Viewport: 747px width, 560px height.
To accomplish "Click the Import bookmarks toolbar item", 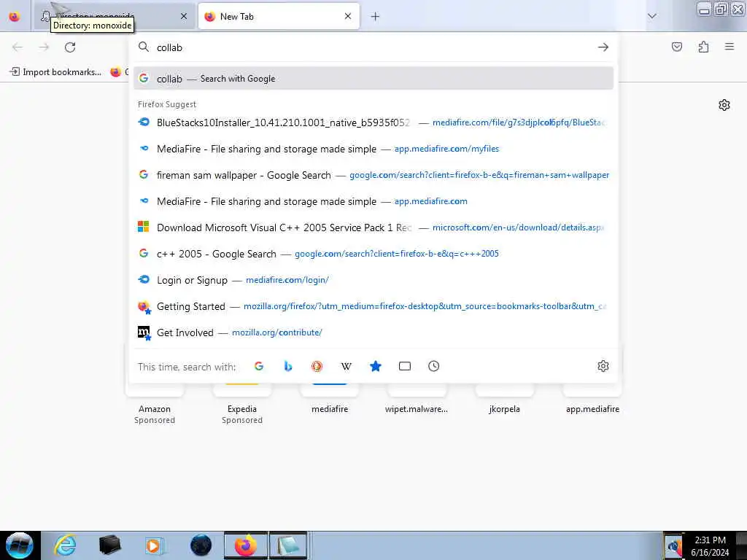I will click(x=55, y=72).
